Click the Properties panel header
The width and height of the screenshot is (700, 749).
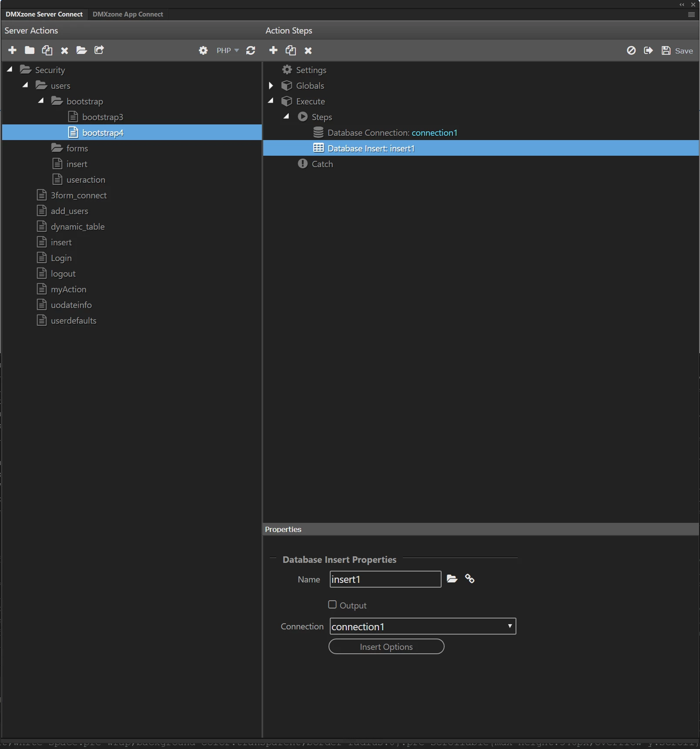coord(481,529)
